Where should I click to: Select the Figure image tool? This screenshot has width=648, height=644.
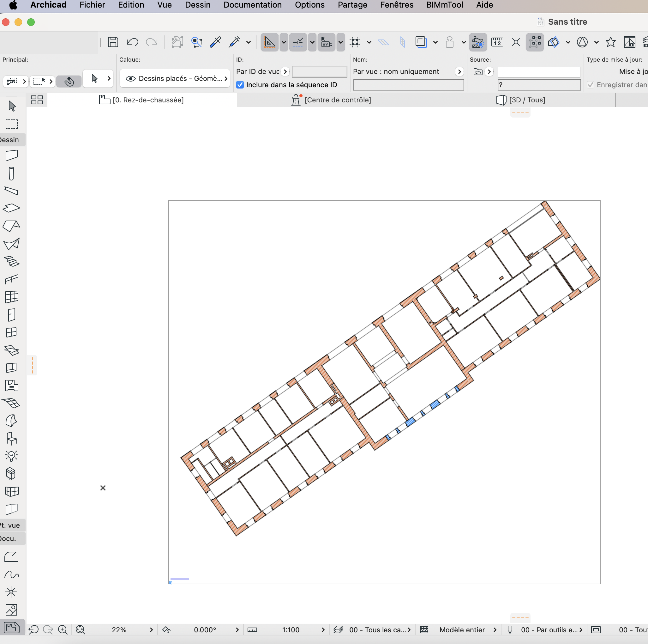coord(11,610)
